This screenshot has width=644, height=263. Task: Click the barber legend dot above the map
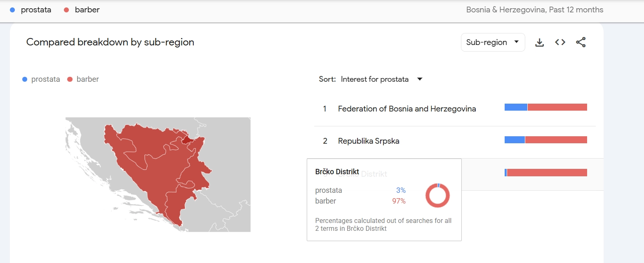[69, 79]
